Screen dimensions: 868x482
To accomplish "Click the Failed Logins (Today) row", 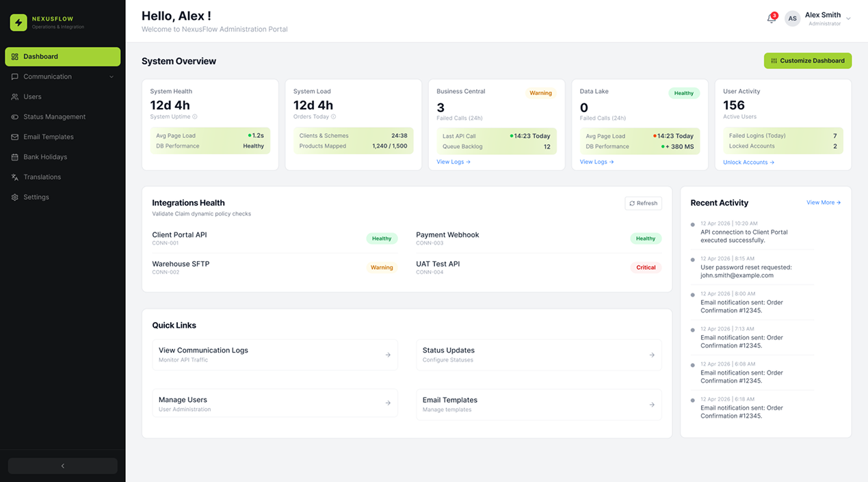I will click(783, 136).
